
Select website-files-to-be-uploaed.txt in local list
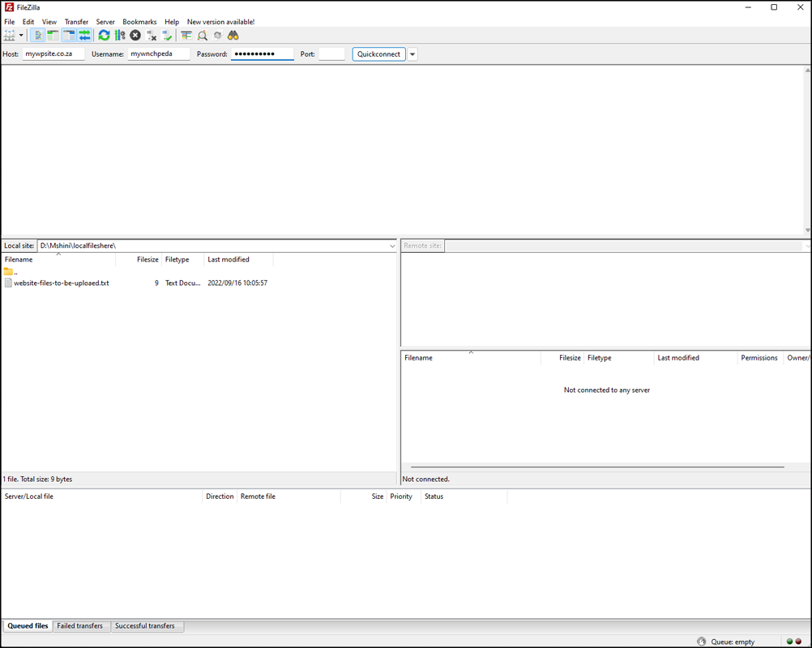click(x=62, y=283)
